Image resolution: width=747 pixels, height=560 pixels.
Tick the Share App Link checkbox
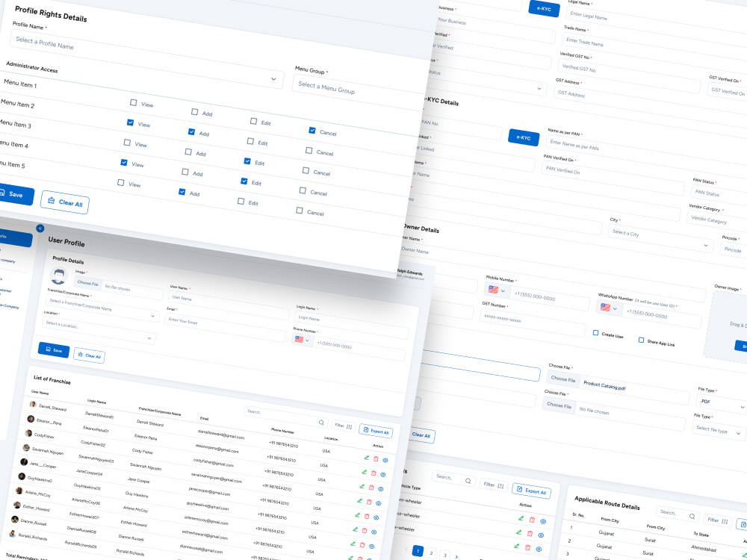coord(641,340)
